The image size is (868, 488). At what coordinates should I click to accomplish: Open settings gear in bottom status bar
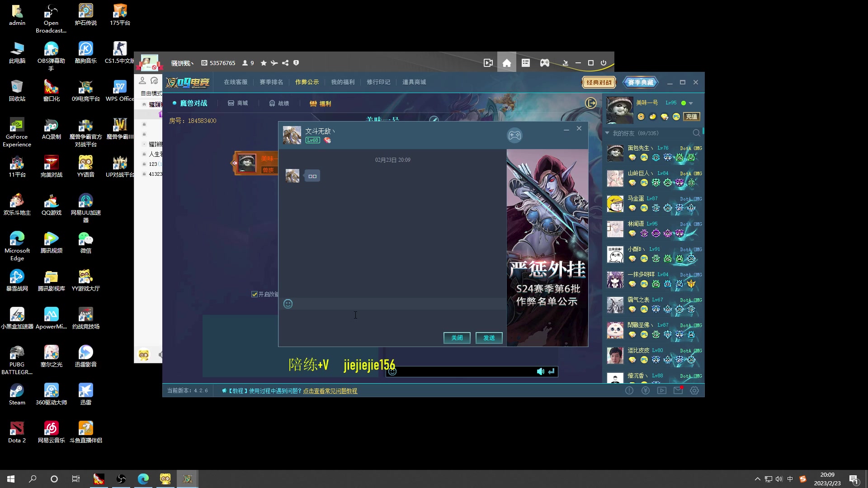pos(694,390)
